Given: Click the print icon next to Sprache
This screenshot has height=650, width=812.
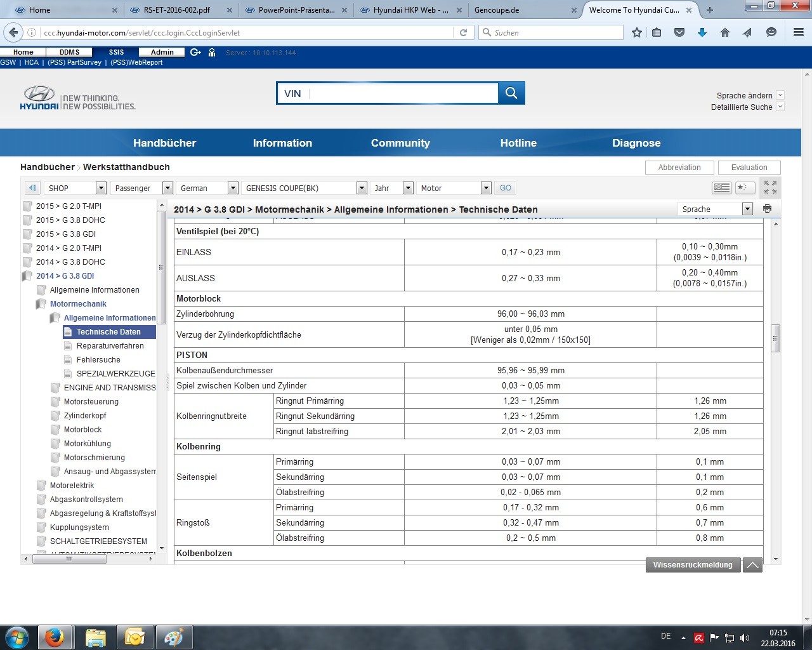Looking at the screenshot, I should 767,209.
